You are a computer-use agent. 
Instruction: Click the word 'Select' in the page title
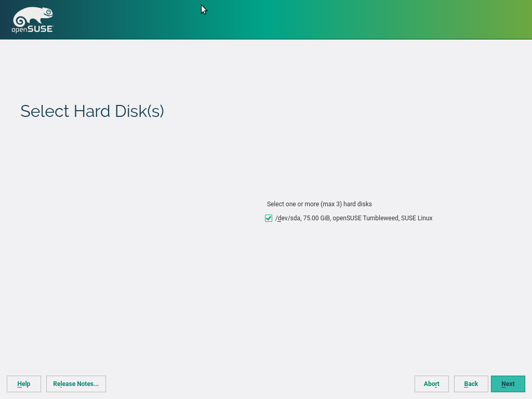45,111
